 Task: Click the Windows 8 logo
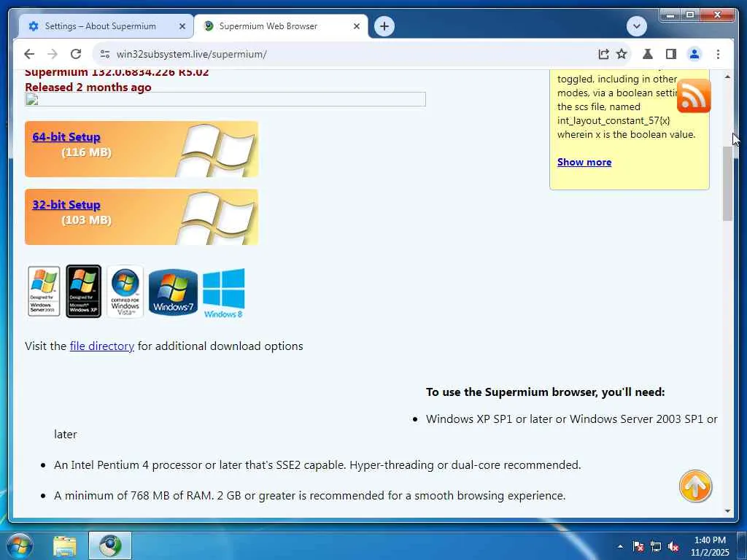point(223,293)
